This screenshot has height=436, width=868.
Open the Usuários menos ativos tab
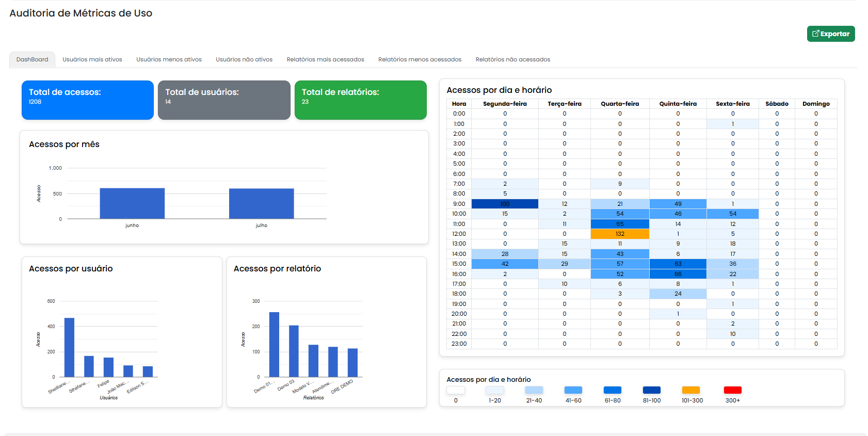tap(169, 59)
